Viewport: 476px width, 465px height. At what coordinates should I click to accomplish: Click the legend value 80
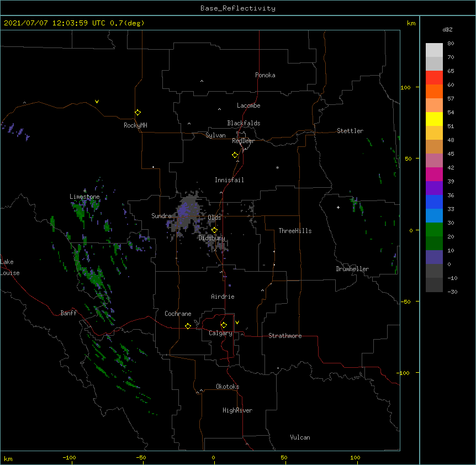click(x=451, y=44)
